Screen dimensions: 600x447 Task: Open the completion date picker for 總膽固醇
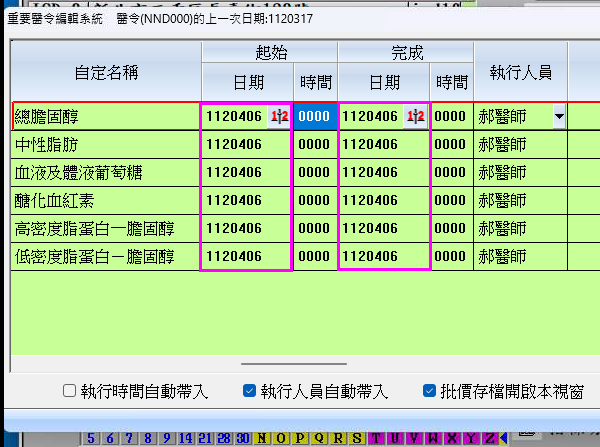(x=416, y=117)
